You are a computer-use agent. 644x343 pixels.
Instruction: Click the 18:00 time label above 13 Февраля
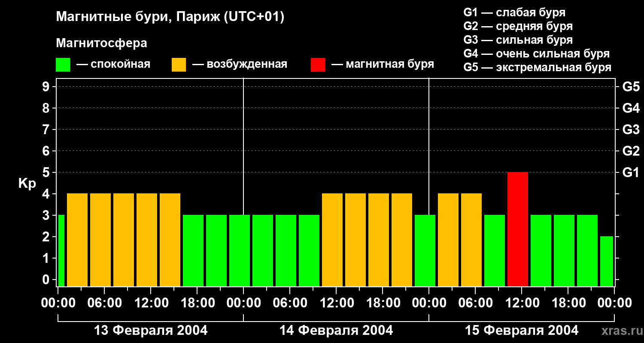(197, 303)
